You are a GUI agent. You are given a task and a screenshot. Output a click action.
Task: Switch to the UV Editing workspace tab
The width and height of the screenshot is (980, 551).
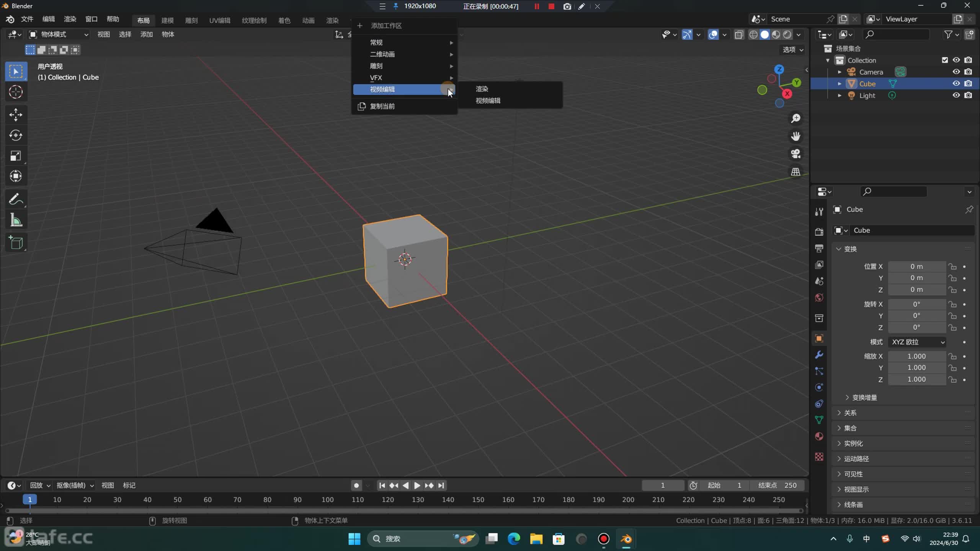219,20
